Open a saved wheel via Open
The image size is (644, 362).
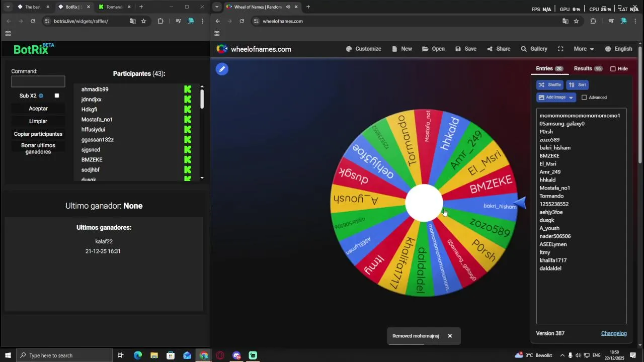click(433, 49)
